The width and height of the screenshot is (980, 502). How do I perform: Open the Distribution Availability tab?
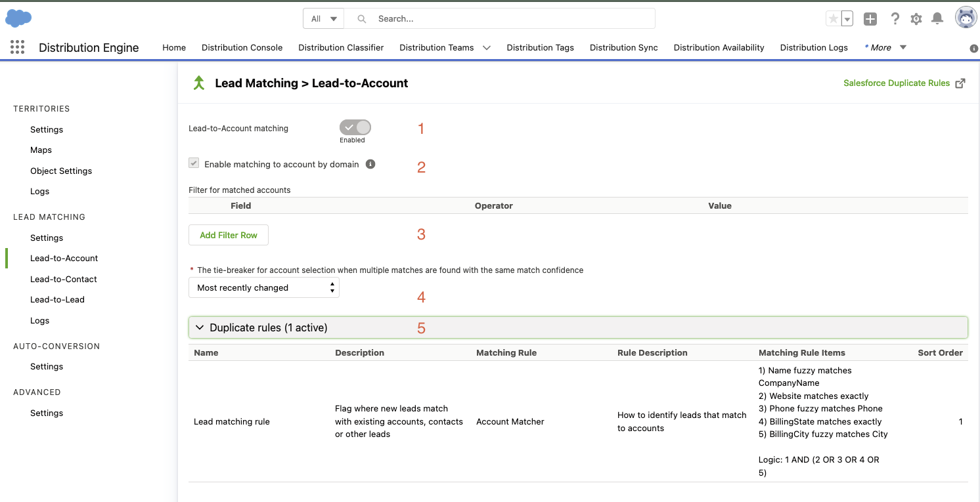tap(719, 47)
